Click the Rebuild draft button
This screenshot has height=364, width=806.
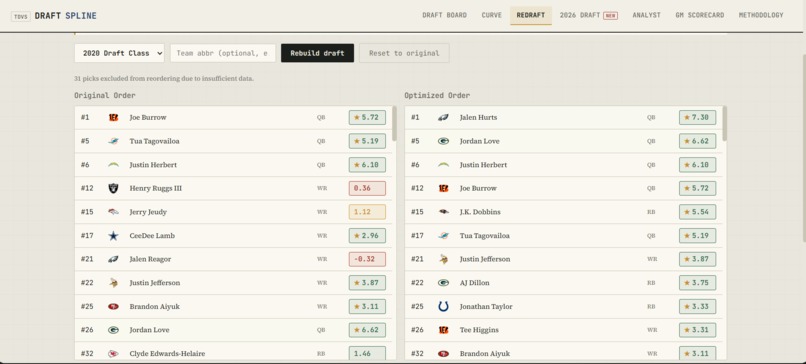(x=317, y=53)
